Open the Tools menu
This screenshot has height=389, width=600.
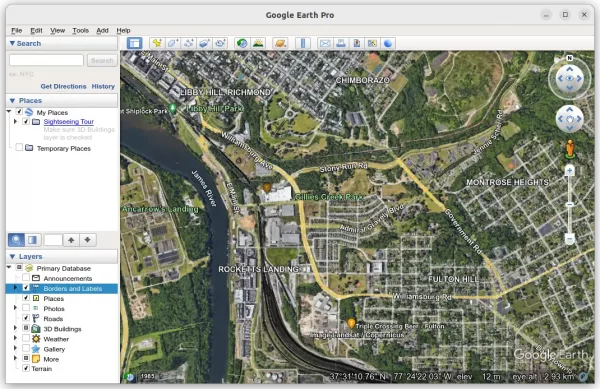[x=80, y=31]
